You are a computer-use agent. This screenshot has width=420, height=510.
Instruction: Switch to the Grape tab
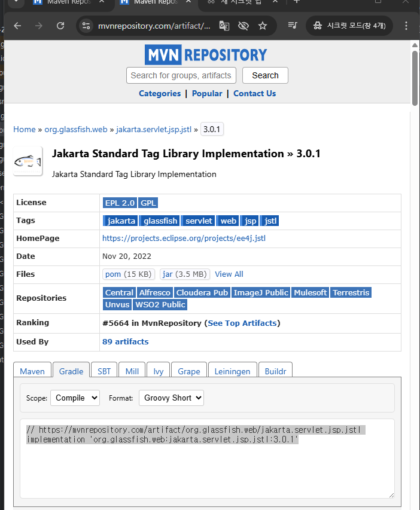tap(189, 370)
